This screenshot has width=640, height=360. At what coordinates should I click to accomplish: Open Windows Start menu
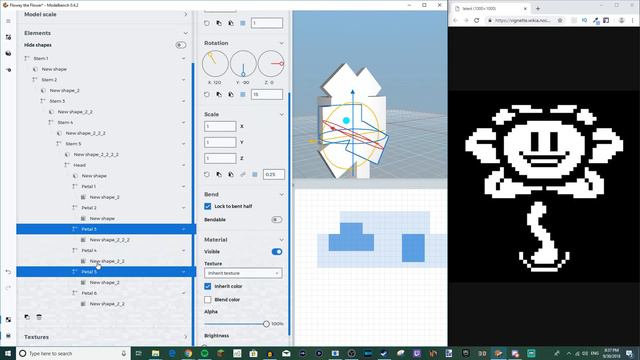8,353
